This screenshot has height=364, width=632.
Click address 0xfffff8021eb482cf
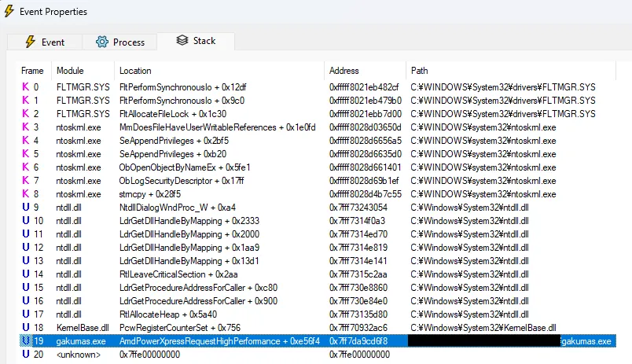(x=364, y=87)
